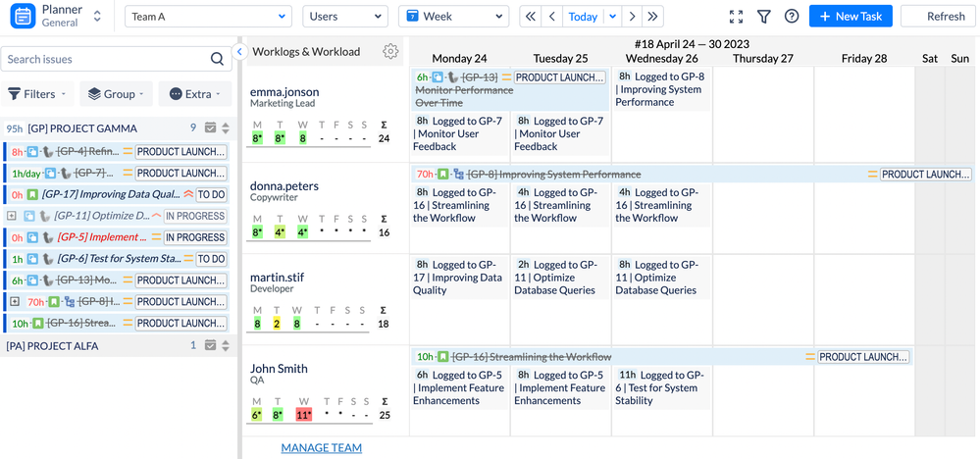Select GP-7 issue in sidebar
This screenshot has width=980, height=459.
(x=117, y=173)
